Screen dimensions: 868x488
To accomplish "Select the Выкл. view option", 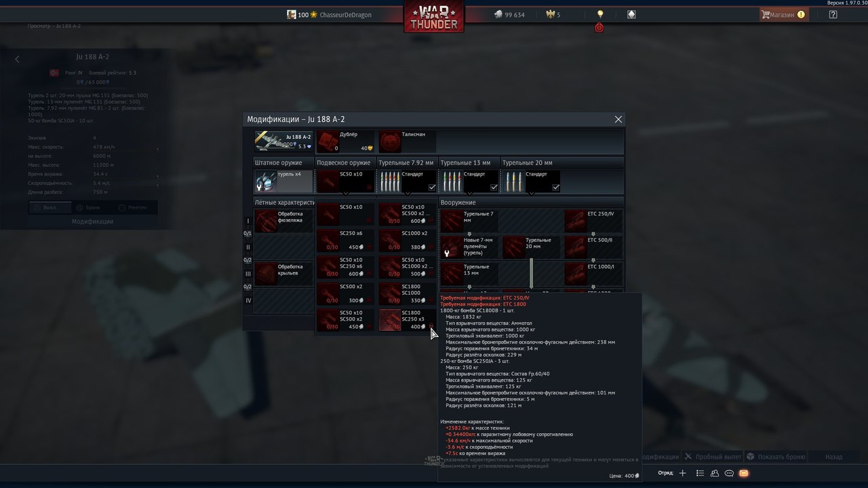I will tap(50, 207).
